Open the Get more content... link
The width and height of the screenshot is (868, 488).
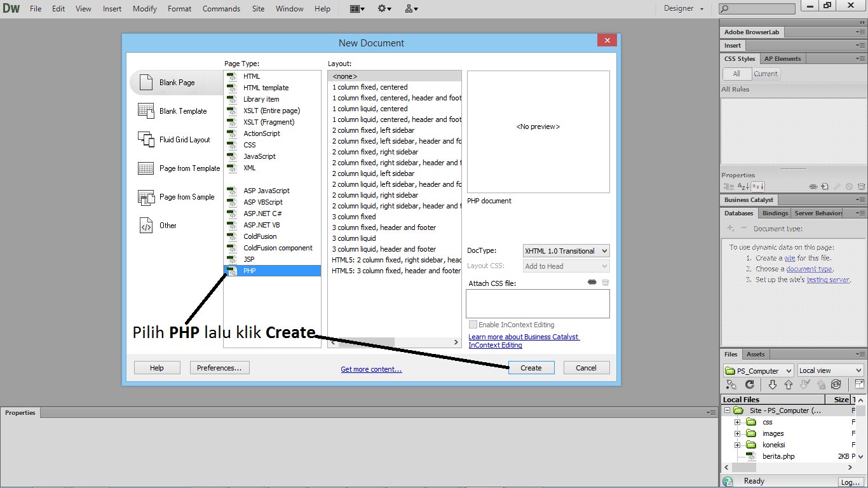pos(371,369)
